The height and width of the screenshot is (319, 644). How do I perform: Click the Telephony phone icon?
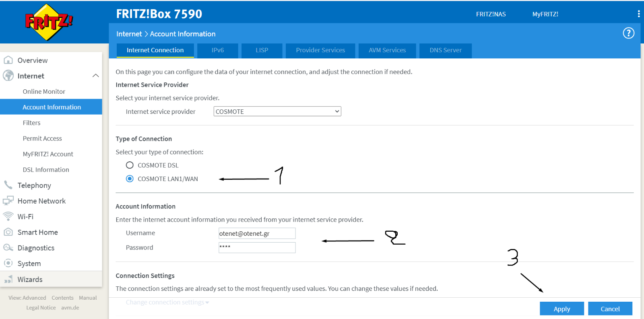(x=8, y=185)
